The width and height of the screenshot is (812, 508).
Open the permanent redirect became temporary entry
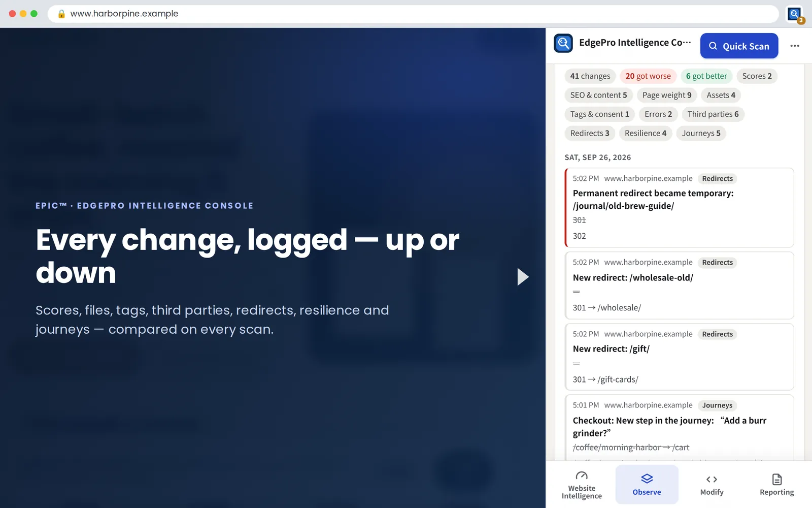point(679,208)
